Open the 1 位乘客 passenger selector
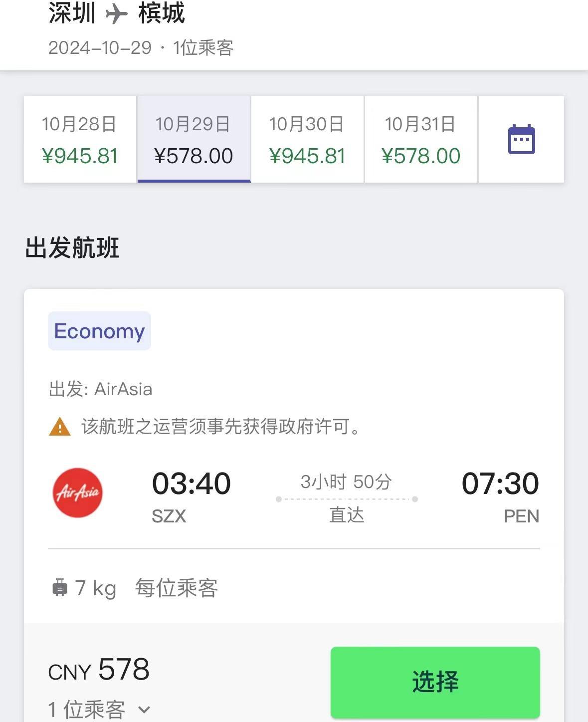This screenshot has width=588, height=722. [x=99, y=710]
